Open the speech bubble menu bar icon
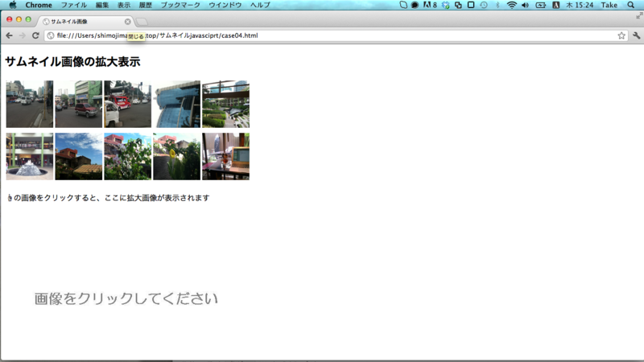 point(415,5)
